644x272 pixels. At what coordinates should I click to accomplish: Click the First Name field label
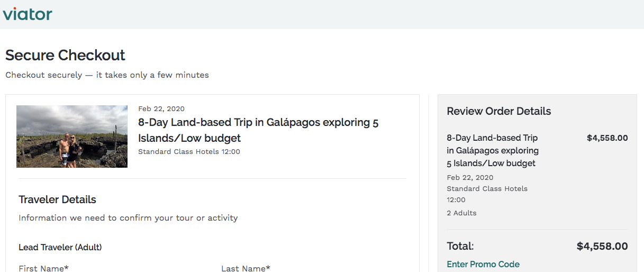pyautogui.click(x=43, y=268)
